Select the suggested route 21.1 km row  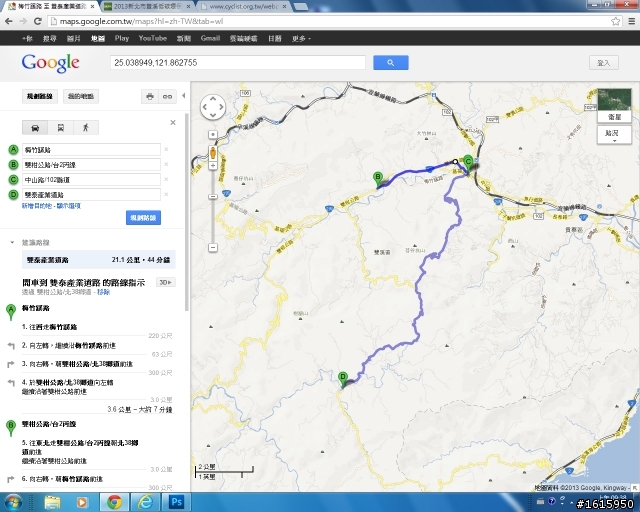(99, 260)
